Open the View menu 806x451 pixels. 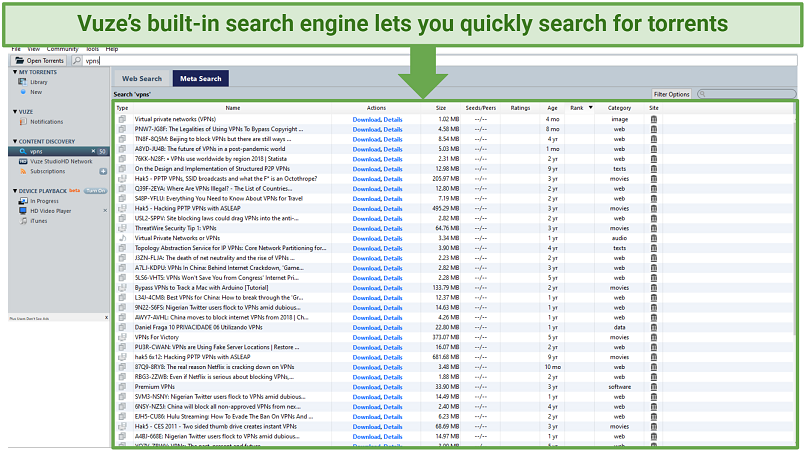(34, 49)
